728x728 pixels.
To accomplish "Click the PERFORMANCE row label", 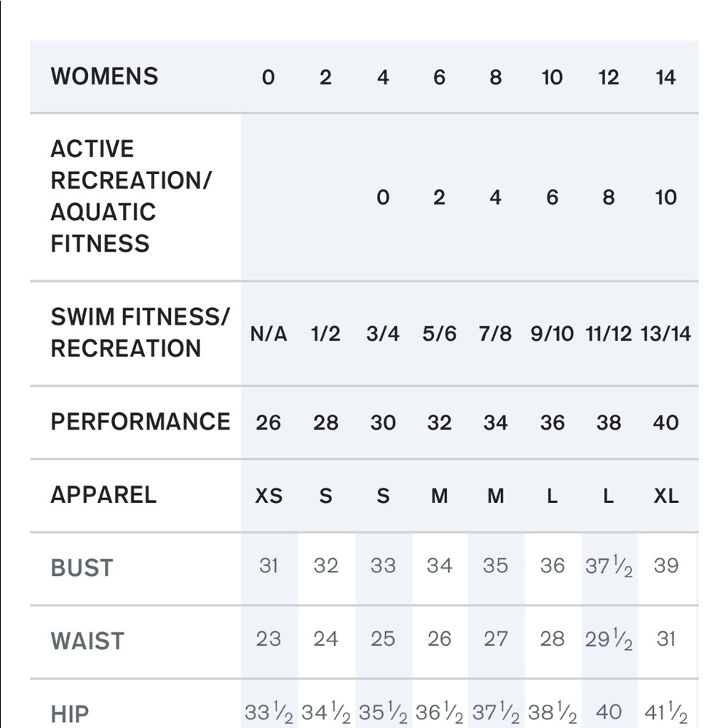I will tap(141, 422).
